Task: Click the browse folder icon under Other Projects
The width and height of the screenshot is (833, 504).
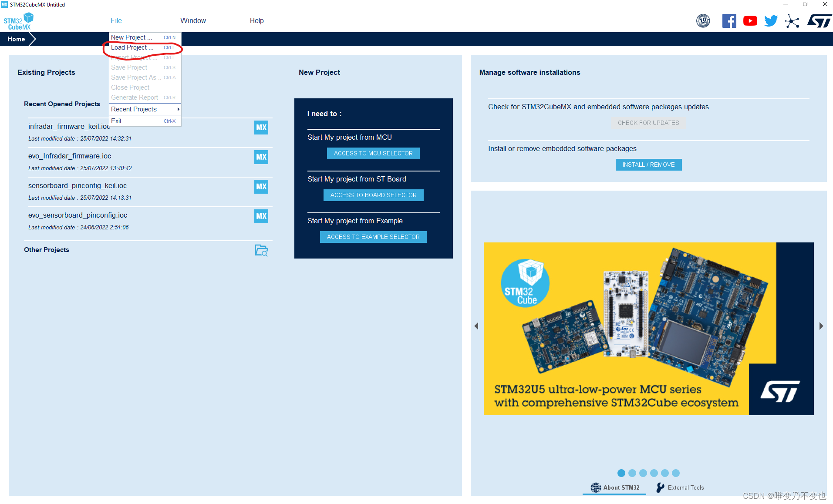Action: click(x=261, y=251)
